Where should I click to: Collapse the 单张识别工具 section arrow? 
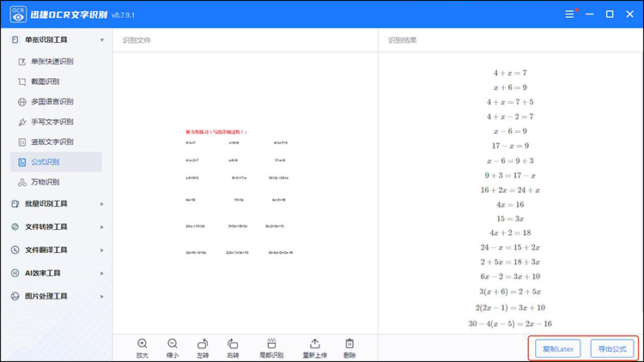point(102,40)
